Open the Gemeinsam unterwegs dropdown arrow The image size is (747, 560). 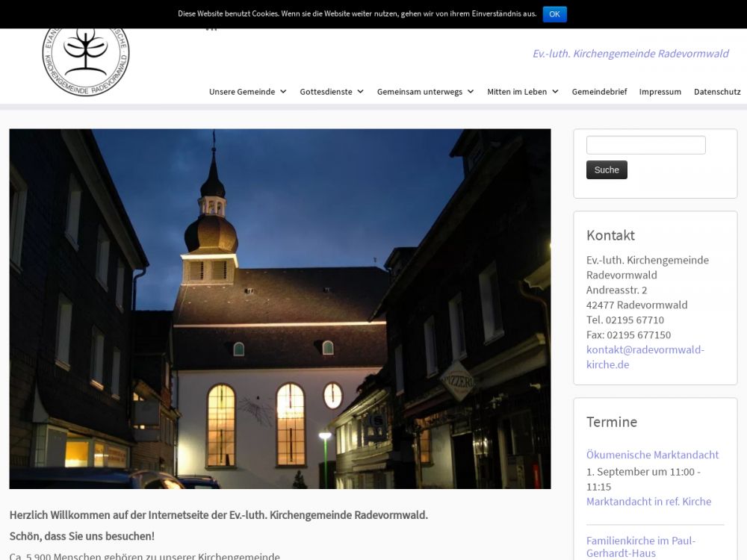(x=471, y=92)
